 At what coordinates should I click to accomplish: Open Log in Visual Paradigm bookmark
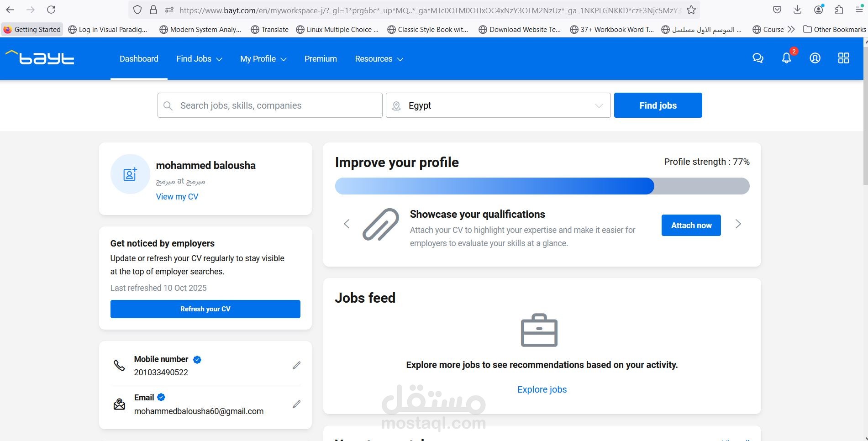(108, 29)
